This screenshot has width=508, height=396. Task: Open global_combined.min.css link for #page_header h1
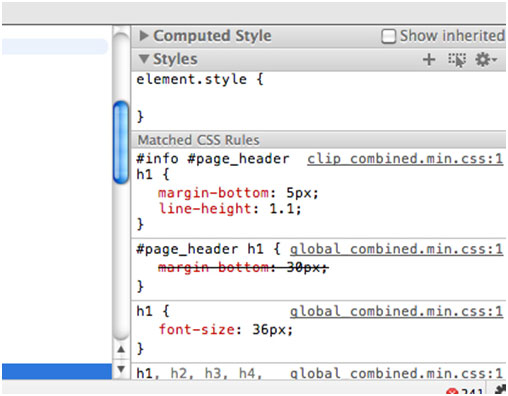tap(396, 249)
